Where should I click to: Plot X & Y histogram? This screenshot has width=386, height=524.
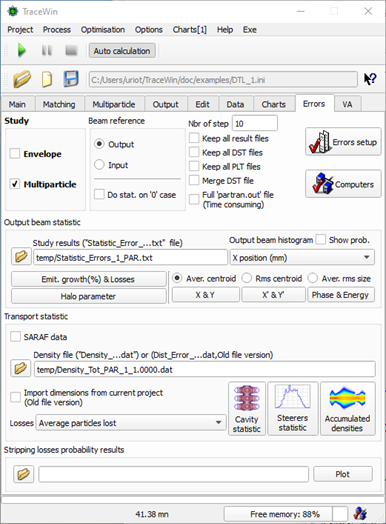pos(205,294)
